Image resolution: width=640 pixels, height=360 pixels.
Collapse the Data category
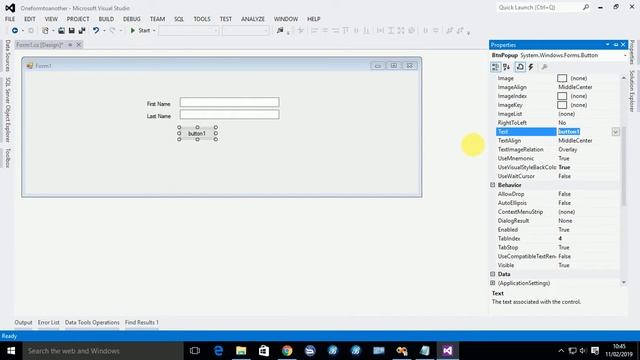click(493, 274)
